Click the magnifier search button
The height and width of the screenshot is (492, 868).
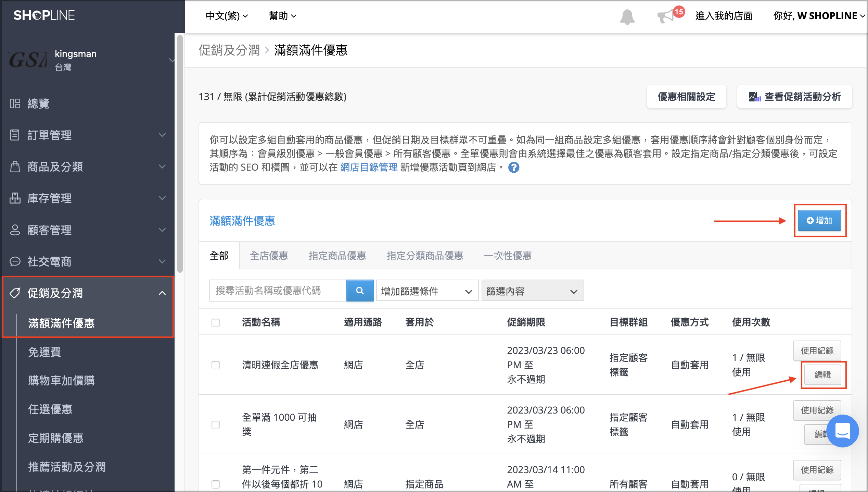[x=360, y=291]
